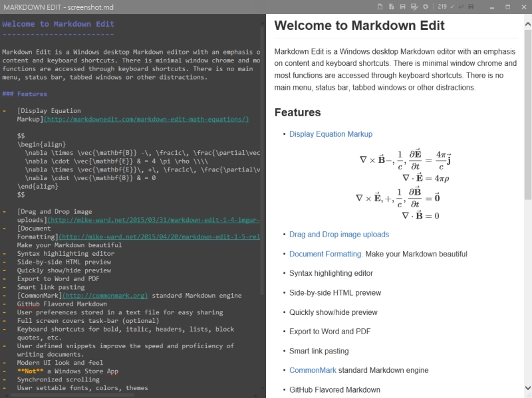The height and width of the screenshot is (398, 532).
Task: Click the first line of the introduction paragraph in the preview
Action: click(395, 52)
